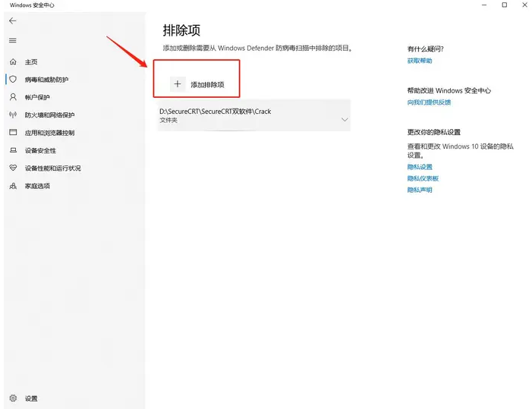Click the shield icon for virus protection
The height and width of the screenshot is (409, 532).
tap(13, 79)
